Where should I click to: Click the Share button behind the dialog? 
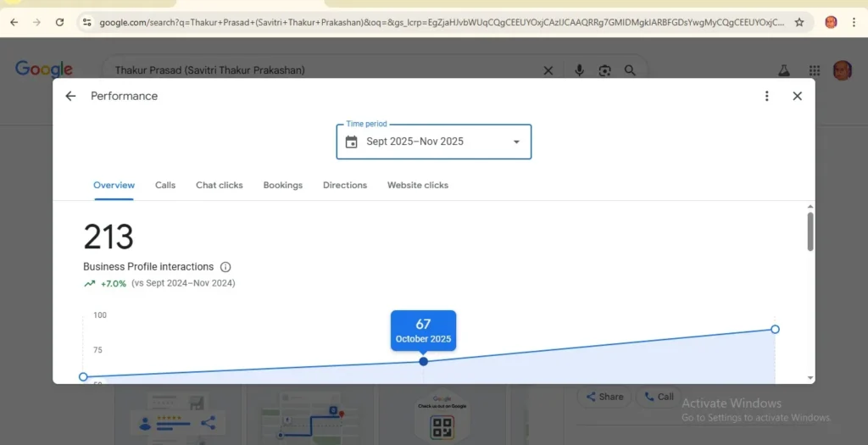tap(604, 397)
